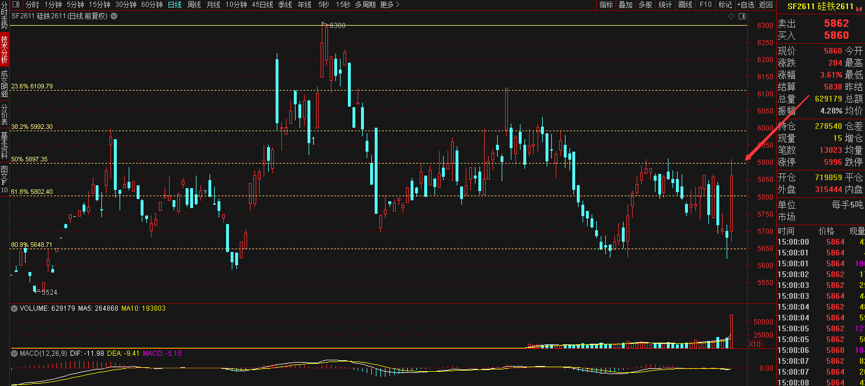Open 成交明细 sidebar tab
The width and height of the screenshot is (865, 386).
pyautogui.click(x=4, y=83)
